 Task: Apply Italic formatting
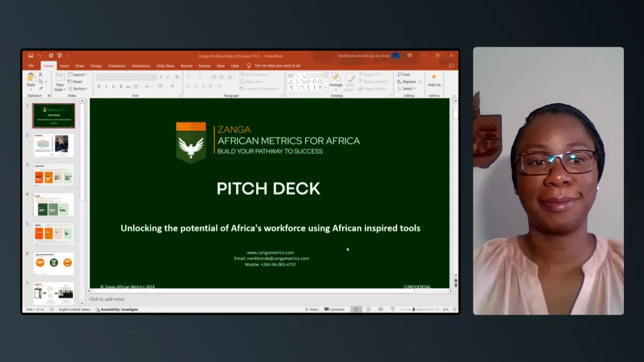pyautogui.click(x=106, y=86)
